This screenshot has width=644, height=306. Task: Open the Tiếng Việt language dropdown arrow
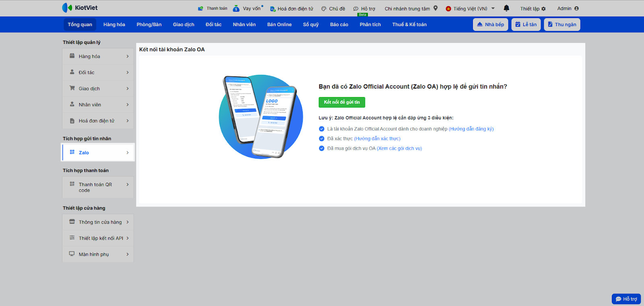click(493, 8)
